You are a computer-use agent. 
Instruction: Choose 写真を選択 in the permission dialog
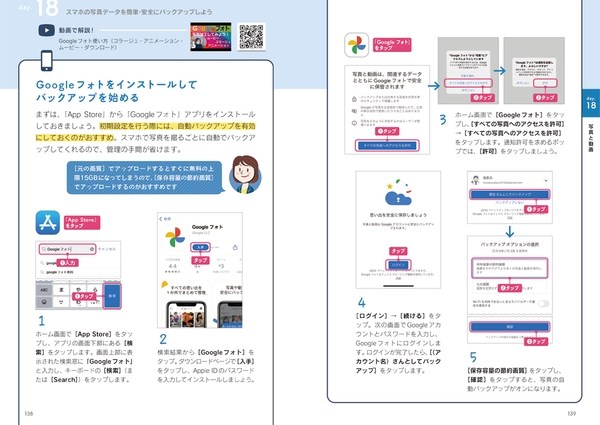pyautogui.click(x=468, y=76)
